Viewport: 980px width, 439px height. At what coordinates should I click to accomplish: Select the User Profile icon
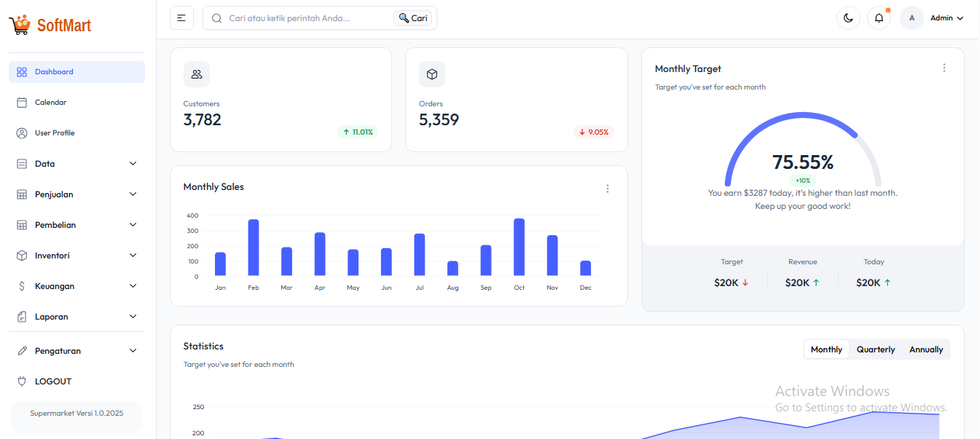point(20,133)
